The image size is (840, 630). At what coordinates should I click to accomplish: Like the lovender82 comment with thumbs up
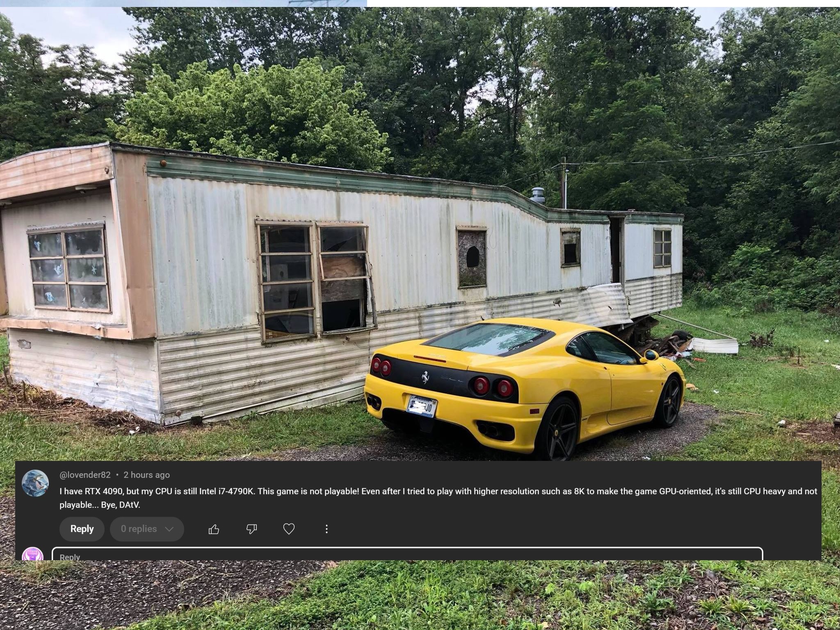tap(214, 529)
